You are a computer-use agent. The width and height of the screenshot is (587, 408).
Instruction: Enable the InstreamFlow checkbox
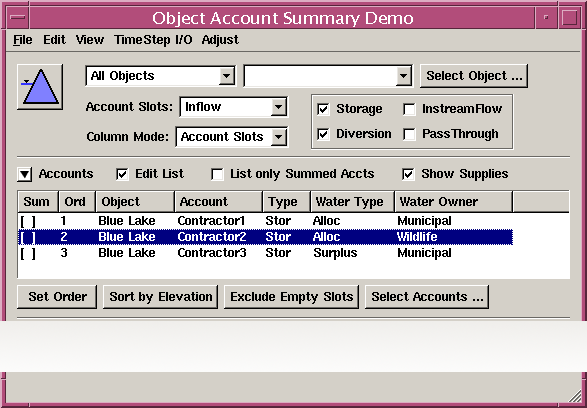click(x=409, y=109)
